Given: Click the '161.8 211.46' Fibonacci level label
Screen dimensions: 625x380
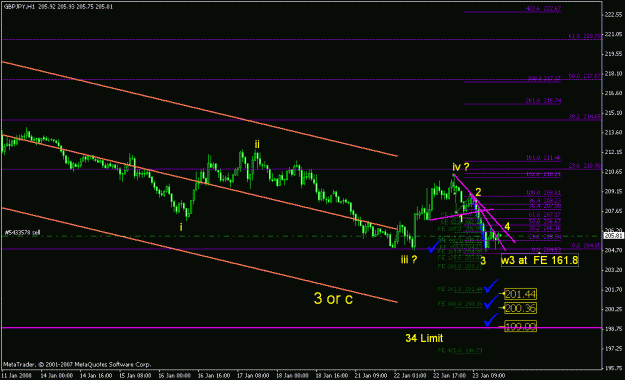Looking at the screenshot, I should [543, 158].
